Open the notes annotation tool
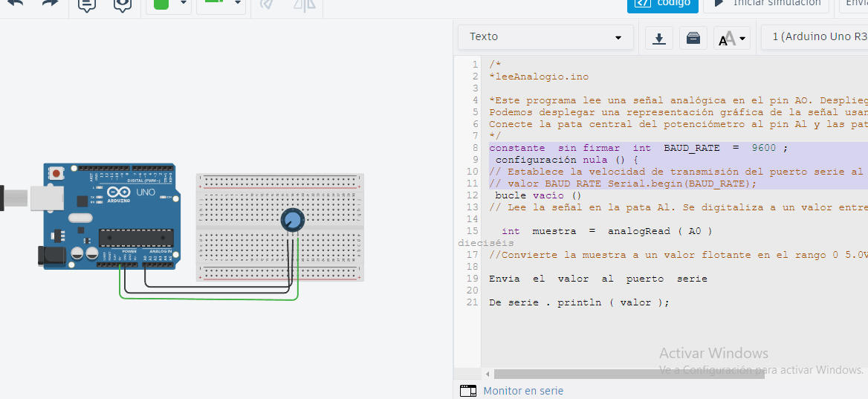Viewport: 868px width, 399px height. pos(87,4)
